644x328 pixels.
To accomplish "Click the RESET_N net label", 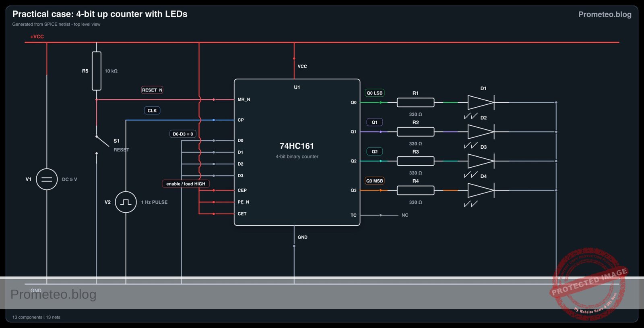I will [x=152, y=90].
